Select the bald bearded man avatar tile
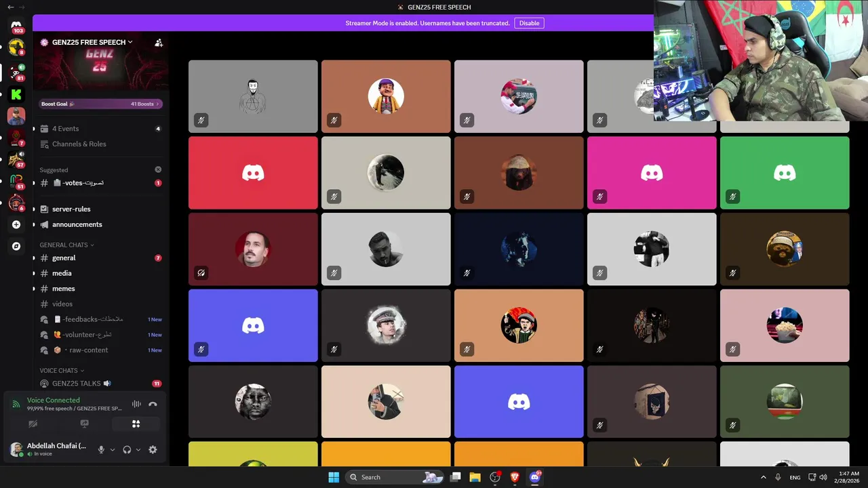The width and height of the screenshot is (868, 488). (253, 249)
